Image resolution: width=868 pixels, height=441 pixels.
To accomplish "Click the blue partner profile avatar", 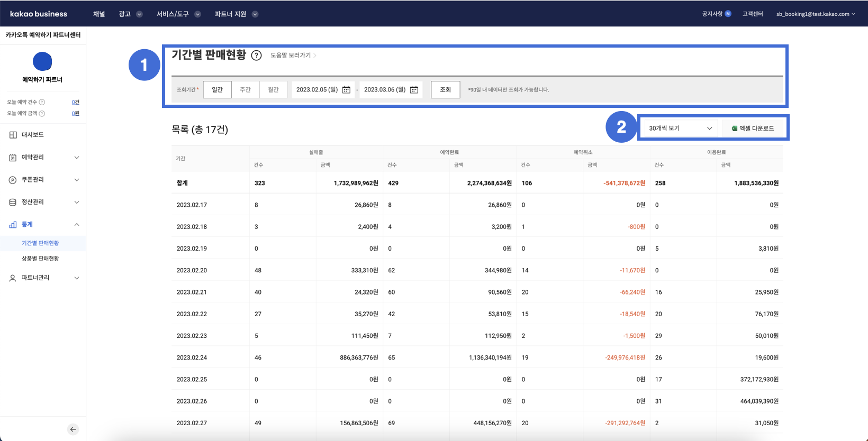I will click(42, 61).
